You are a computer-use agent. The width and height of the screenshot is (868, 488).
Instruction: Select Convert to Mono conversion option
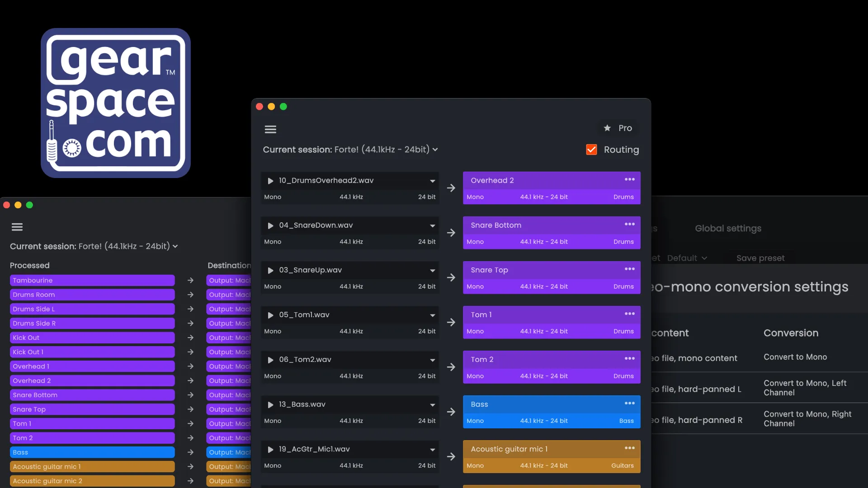[795, 357]
